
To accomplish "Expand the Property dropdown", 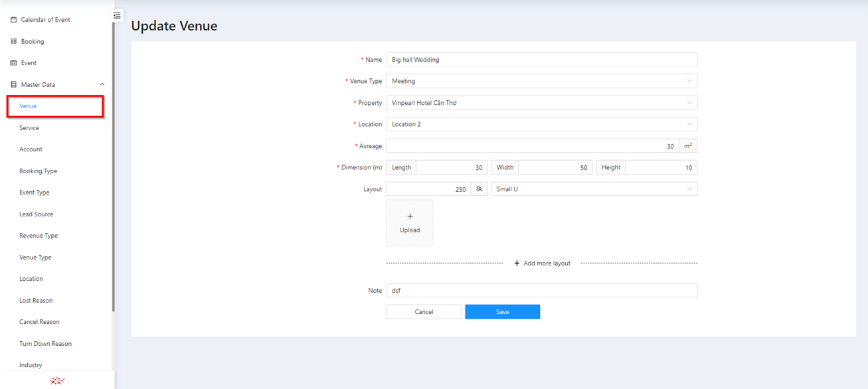I will click(541, 103).
